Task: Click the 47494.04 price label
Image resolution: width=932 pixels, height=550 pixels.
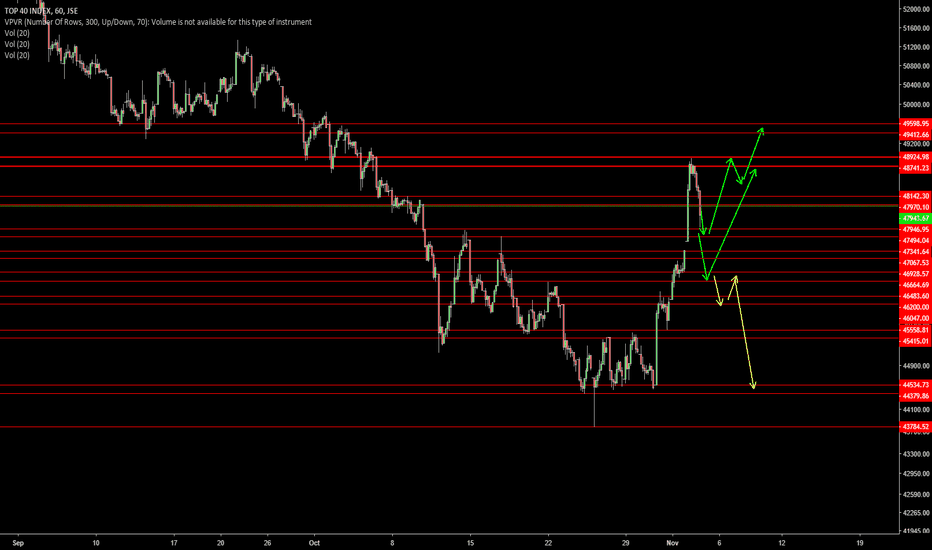Action: click(915, 240)
